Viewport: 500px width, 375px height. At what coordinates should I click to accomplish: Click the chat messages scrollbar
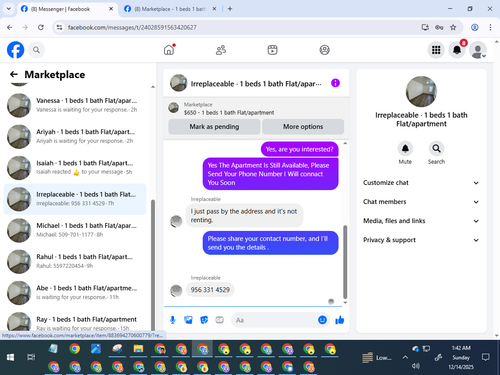pyautogui.click(x=345, y=262)
